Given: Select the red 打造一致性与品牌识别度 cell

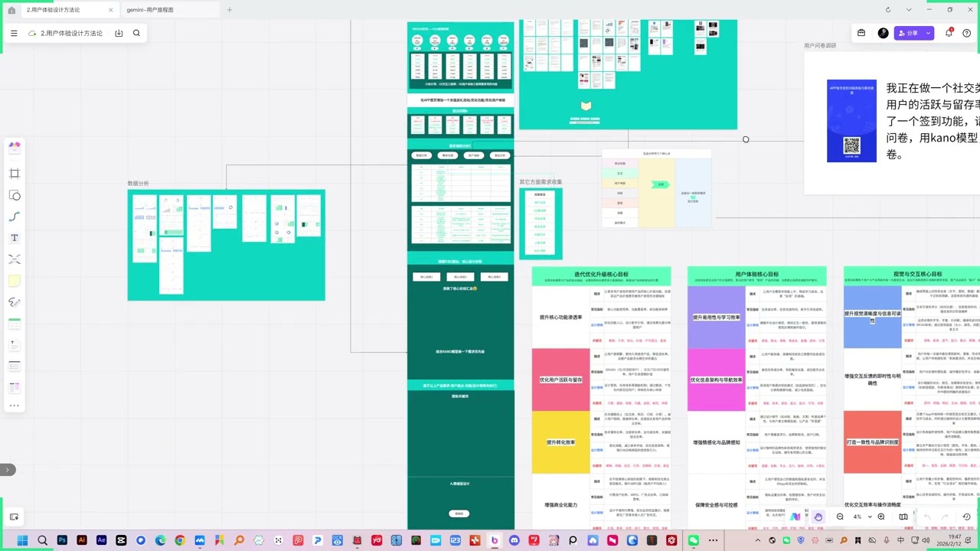Looking at the screenshot, I should point(872,442).
